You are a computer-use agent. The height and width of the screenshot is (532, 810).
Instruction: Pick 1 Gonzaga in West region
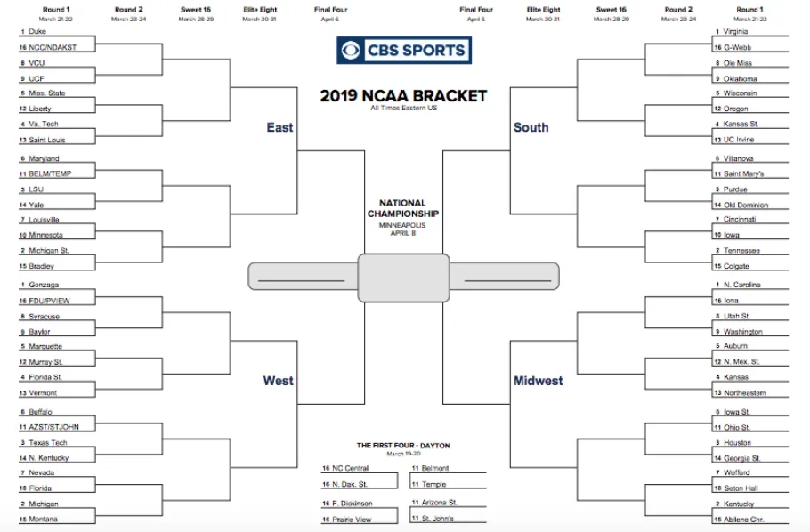pos(57,285)
